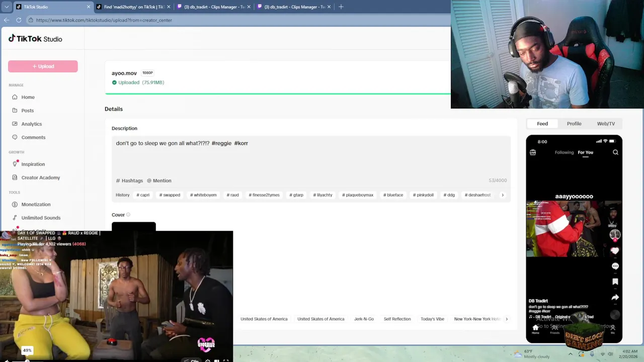Open a new browser tab with plus

[341, 7]
